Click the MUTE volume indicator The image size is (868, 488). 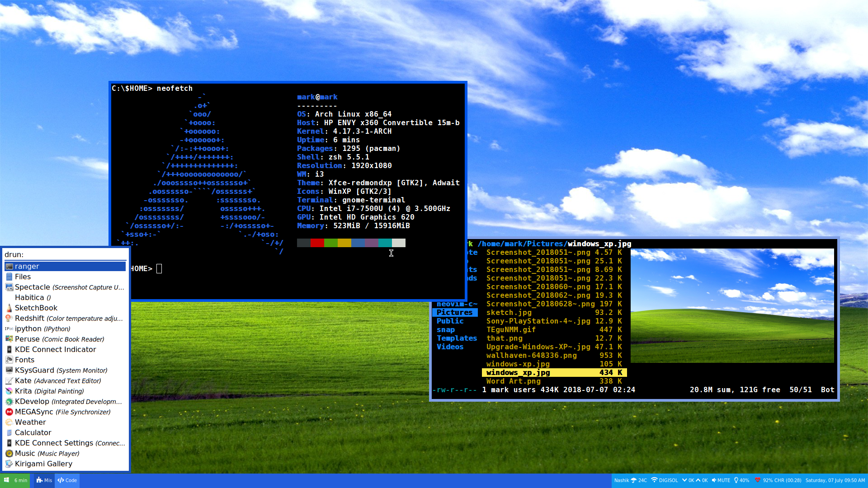(721, 480)
